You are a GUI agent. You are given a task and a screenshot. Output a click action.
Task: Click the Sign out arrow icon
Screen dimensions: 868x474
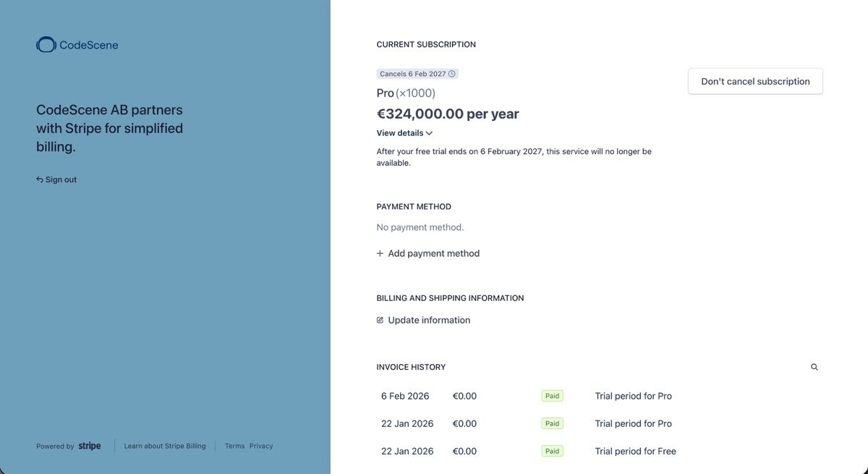40,179
